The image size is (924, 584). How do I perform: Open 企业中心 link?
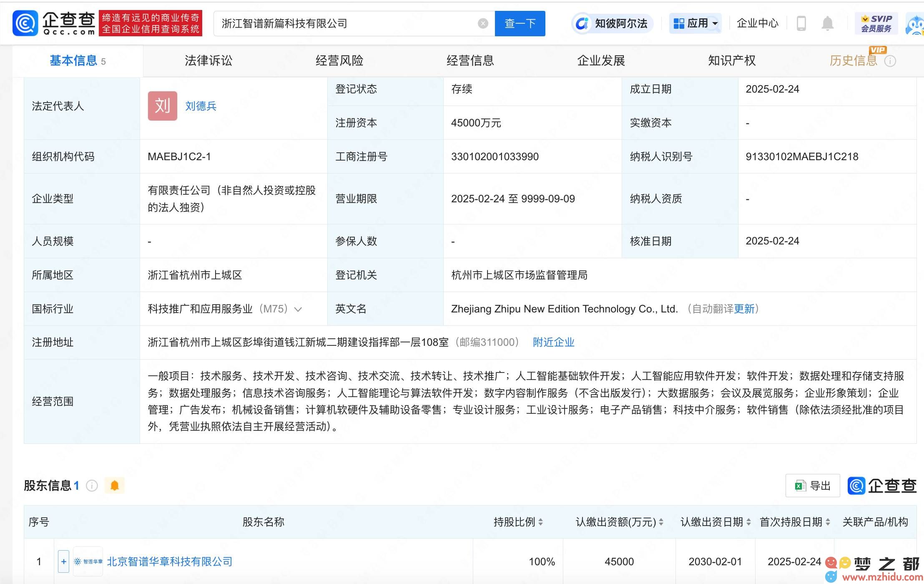[x=758, y=23]
